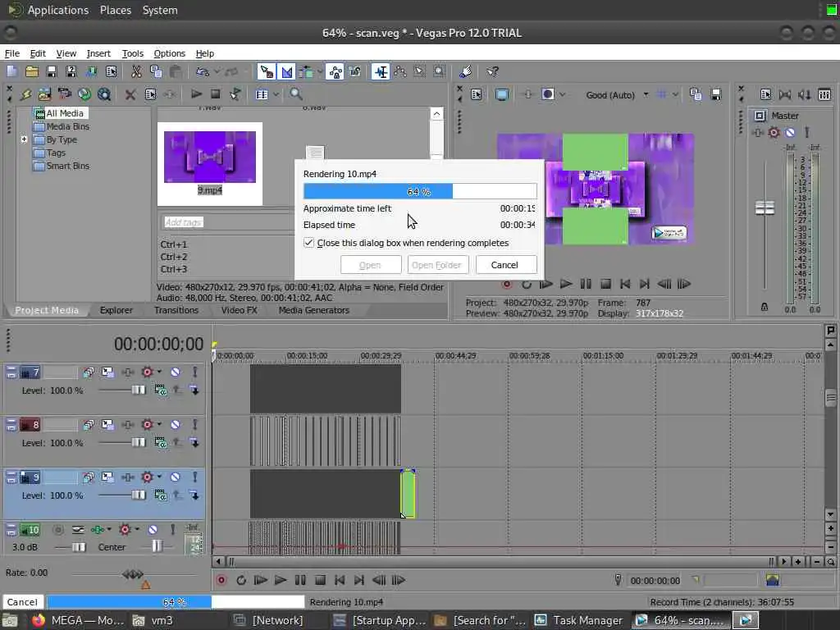Toggle preview on external monitor icon
This screenshot has height=630, width=840.
502,95
